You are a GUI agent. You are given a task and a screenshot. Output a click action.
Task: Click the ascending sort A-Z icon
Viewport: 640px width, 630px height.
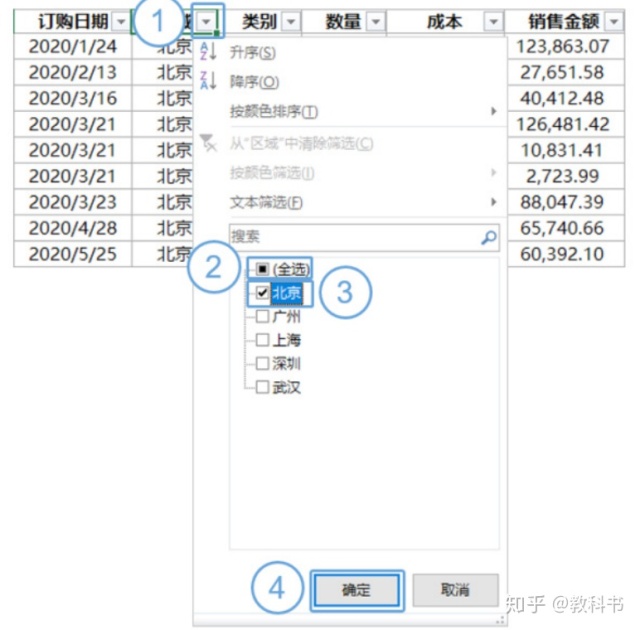tap(208, 52)
